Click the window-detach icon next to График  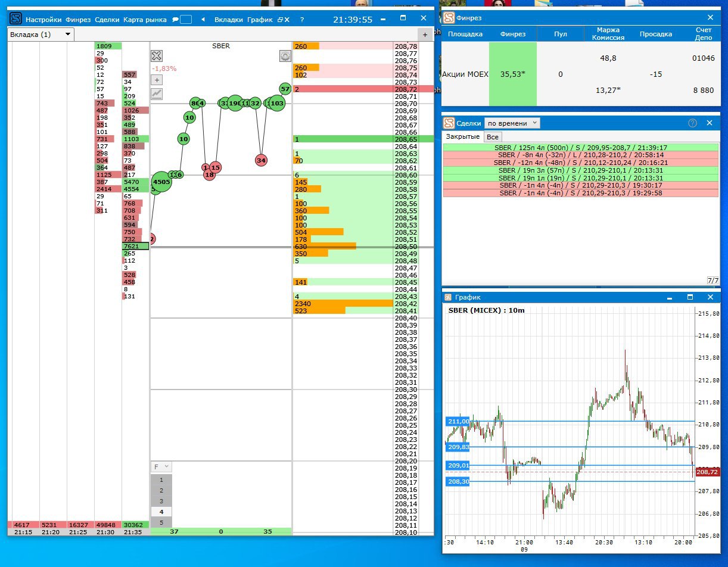point(279,20)
